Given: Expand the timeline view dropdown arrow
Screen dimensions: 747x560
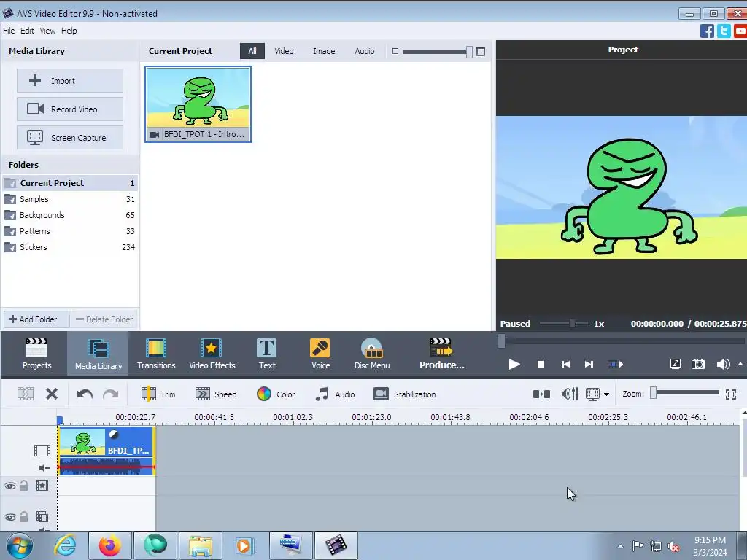Looking at the screenshot, I should [606, 394].
